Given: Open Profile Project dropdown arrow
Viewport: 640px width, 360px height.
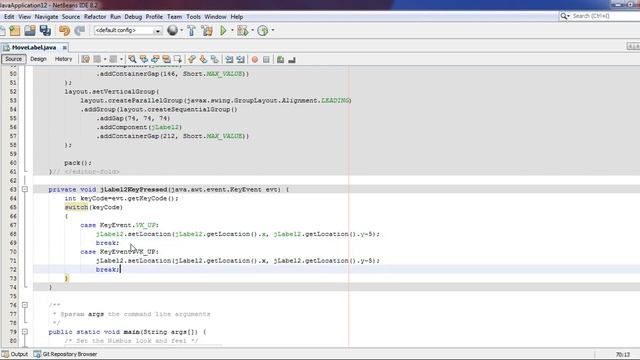Looking at the screenshot, I should (x=273, y=30).
